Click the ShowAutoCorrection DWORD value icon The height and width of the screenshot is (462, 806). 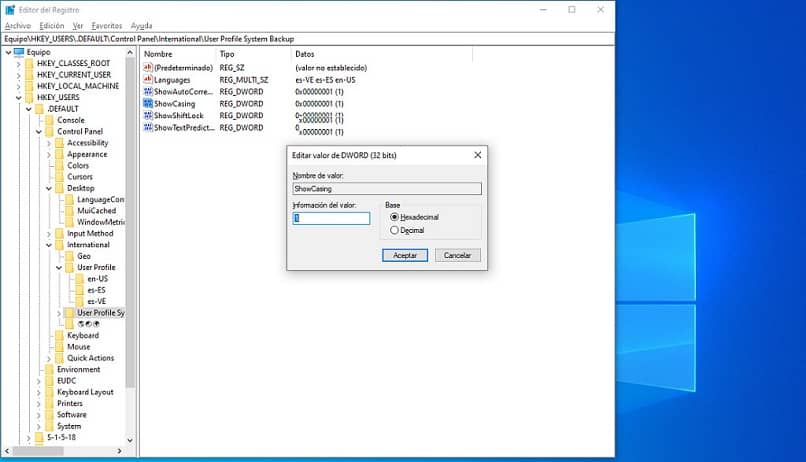[x=148, y=91]
